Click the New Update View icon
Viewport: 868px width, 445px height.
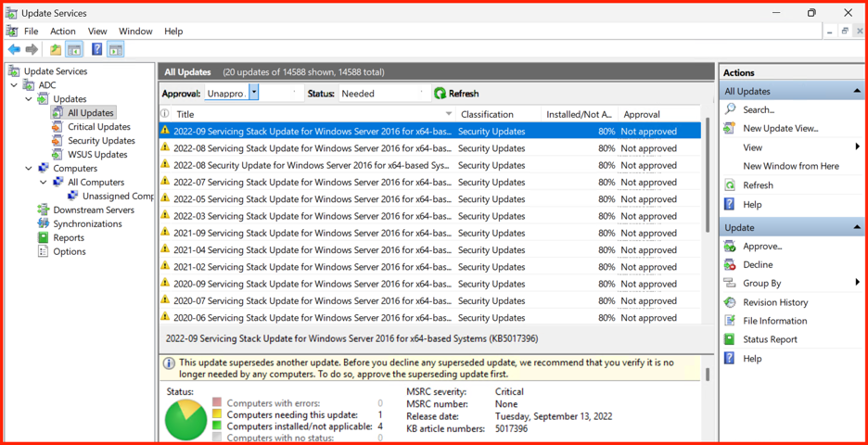point(730,129)
